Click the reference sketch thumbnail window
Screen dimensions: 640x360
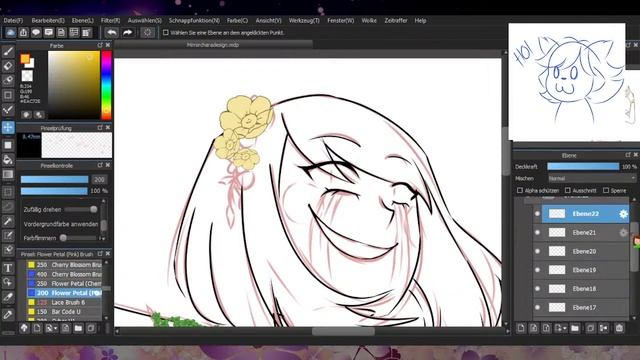(x=567, y=82)
